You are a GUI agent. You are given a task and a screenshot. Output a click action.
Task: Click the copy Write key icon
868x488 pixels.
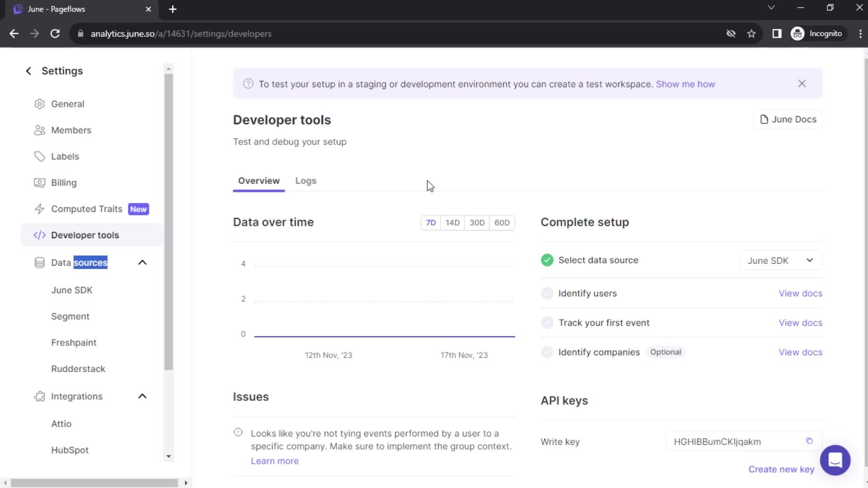[x=810, y=441]
